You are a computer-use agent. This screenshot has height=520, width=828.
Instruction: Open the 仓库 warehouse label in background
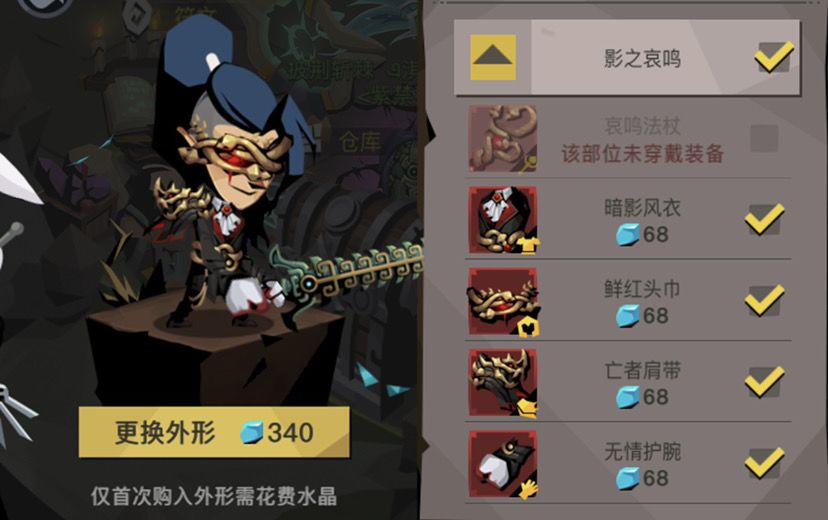coord(360,141)
